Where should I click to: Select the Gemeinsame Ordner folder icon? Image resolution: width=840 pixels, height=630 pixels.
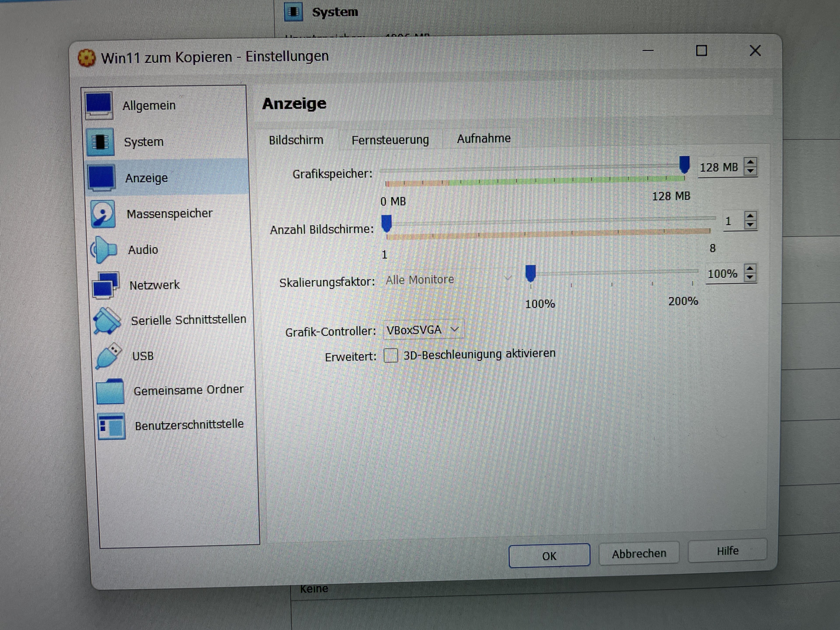pyautogui.click(x=110, y=391)
